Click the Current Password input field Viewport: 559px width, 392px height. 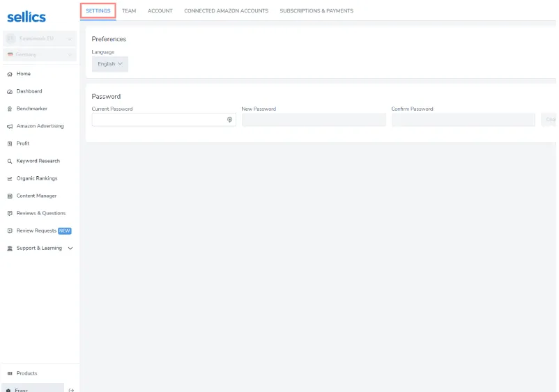(159, 120)
